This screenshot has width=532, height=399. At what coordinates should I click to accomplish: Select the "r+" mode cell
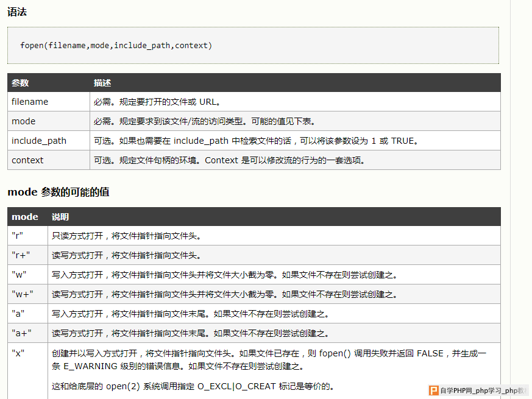[x=27, y=255]
